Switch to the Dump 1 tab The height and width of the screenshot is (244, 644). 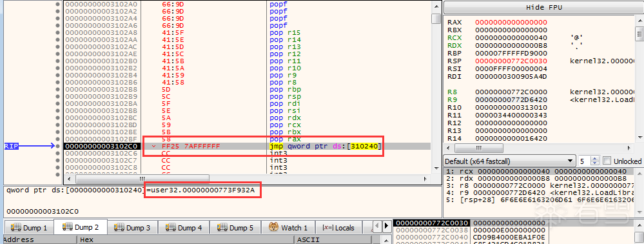tap(29, 228)
